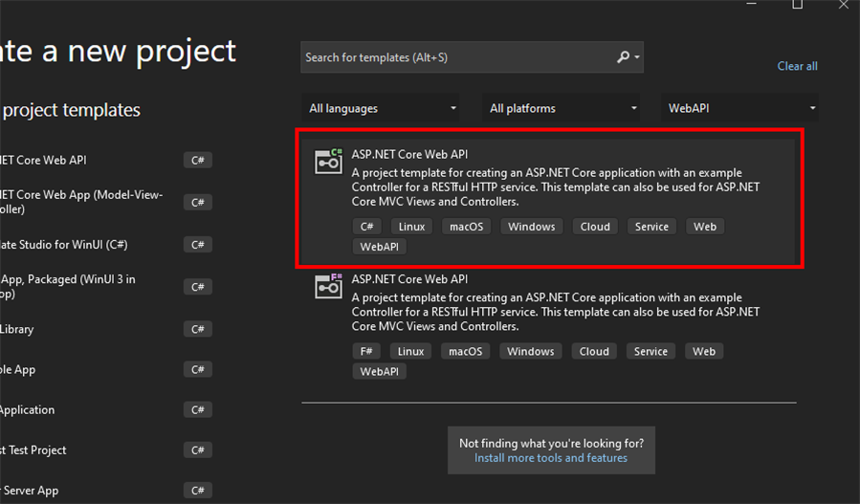Click the maximize window icon in title bar
The height and width of the screenshot is (504, 860).
(797, 5)
